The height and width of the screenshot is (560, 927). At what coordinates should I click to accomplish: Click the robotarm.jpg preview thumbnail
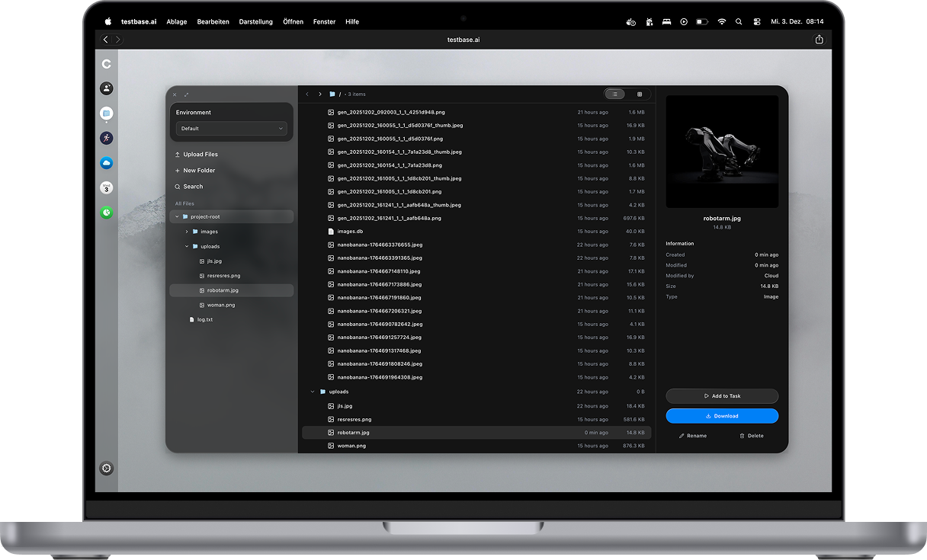[721, 151]
